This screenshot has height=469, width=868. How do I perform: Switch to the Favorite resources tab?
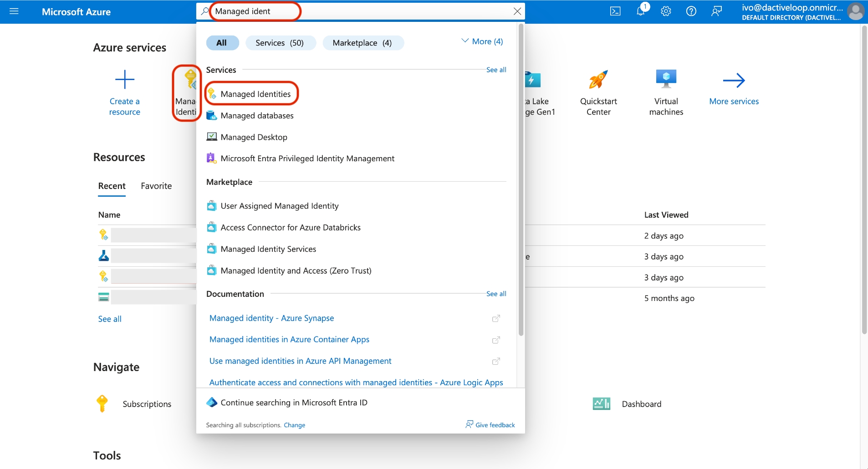click(156, 186)
